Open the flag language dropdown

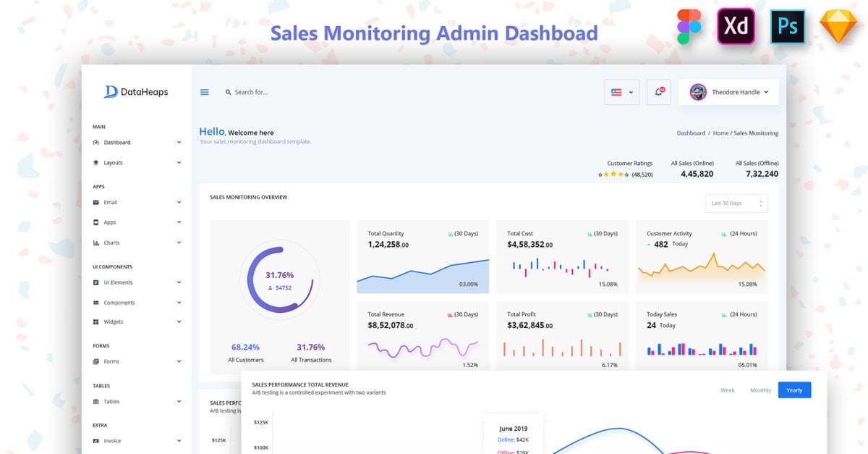[622, 92]
